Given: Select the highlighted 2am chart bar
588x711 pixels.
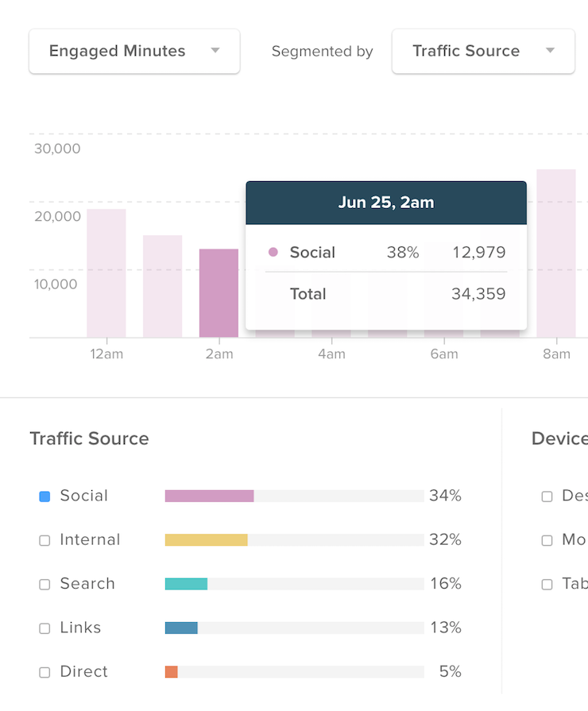Looking at the screenshot, I should pos(219,293).
